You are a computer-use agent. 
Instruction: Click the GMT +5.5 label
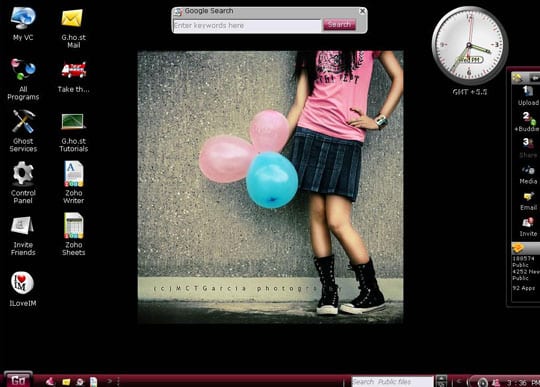tap(470, 92)
